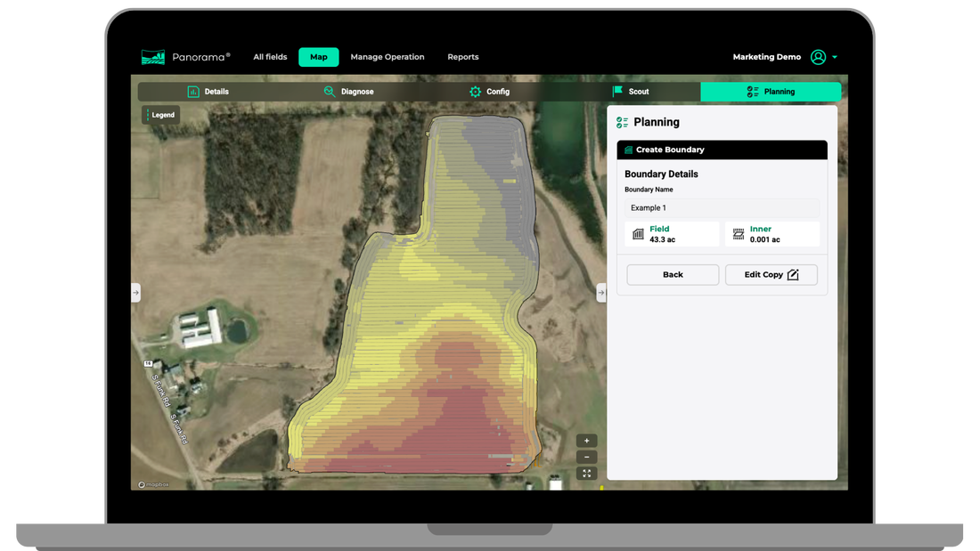
Task: Expand the left side panel arrow
Action: (x=135, y=292)
